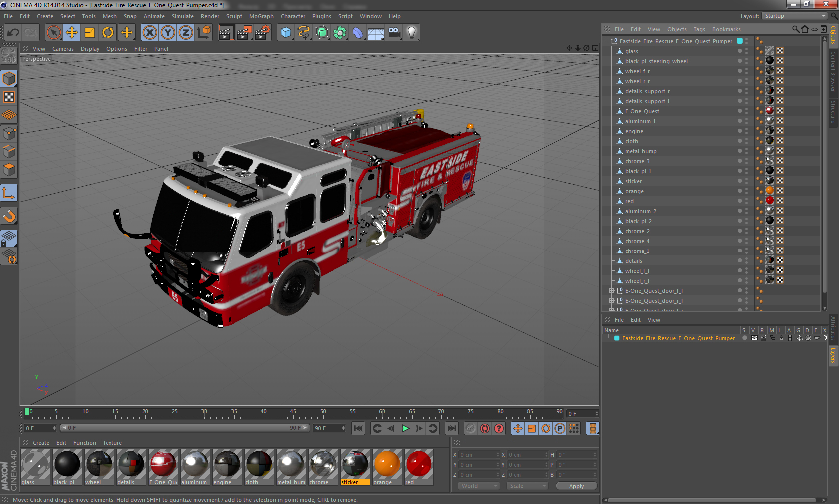The height and width of the screenshot is (504, 839).
Task: Activate the Rotate tool
Action: tap(108, 33)
